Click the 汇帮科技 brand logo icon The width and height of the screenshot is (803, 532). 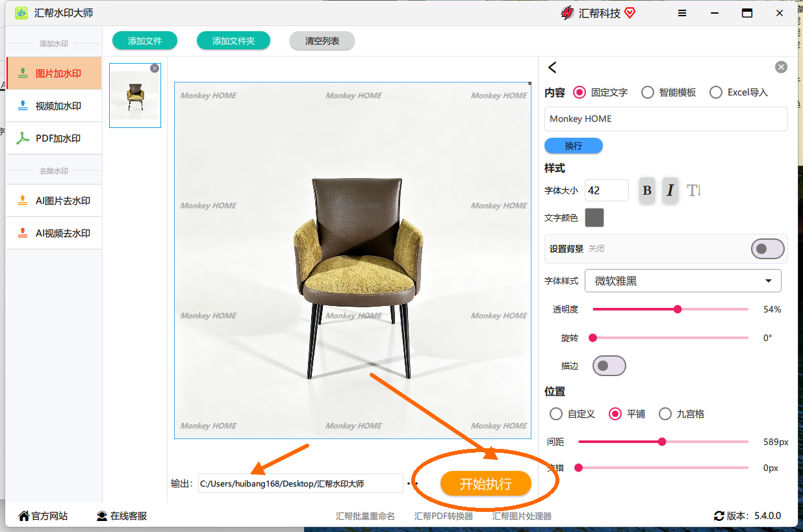coord(567,13)
